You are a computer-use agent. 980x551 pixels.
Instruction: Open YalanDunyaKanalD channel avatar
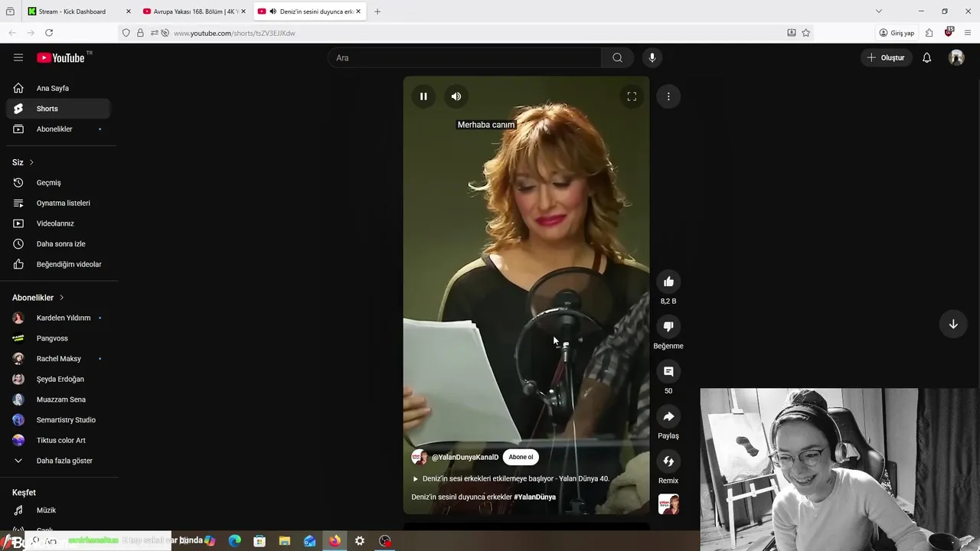pyautogui.click(x=419, y=457)
